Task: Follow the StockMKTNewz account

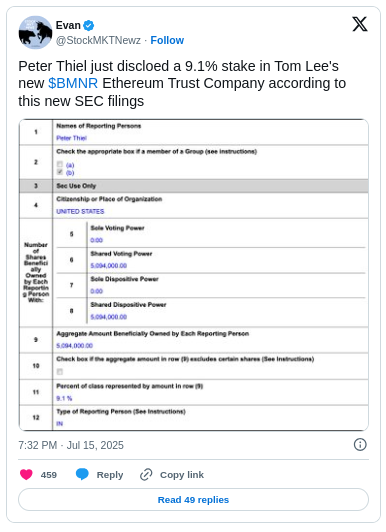Action: pos(167,40)
